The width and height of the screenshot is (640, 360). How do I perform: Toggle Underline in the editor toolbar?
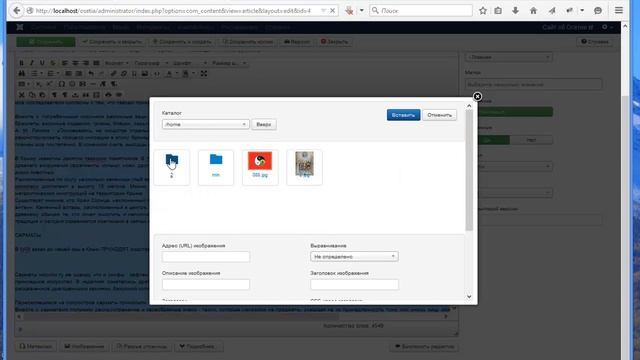tap(42, 63)
